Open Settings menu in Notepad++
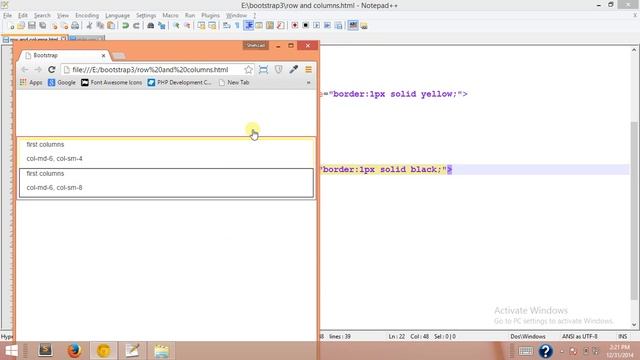Viewport: 640px width, 360px height. coord(146,15)
